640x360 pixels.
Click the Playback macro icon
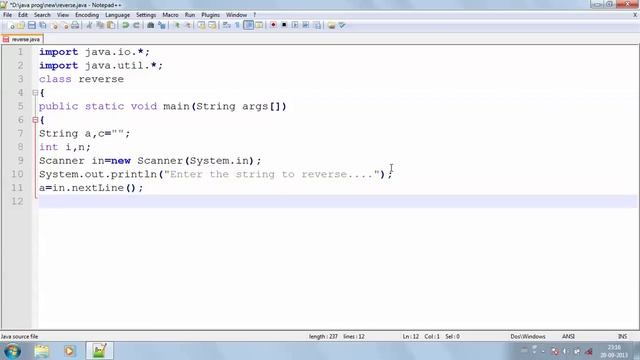click(295, 25)
